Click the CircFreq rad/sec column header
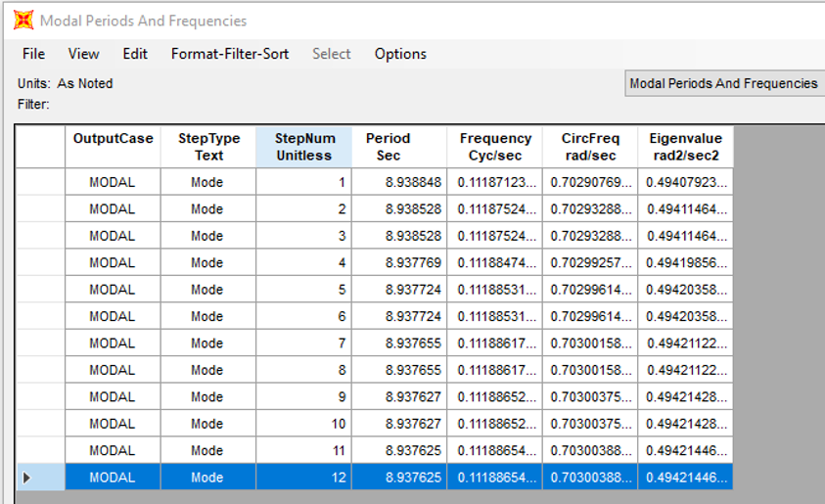The height and width of the screenshot is (504, 825). [590, 147]
